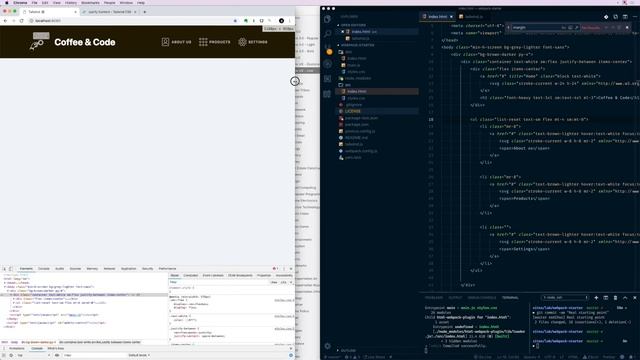The image size is (640, 360).
Task: Click the diamond source icon in the editor title bar
Action: coord(606,17)
